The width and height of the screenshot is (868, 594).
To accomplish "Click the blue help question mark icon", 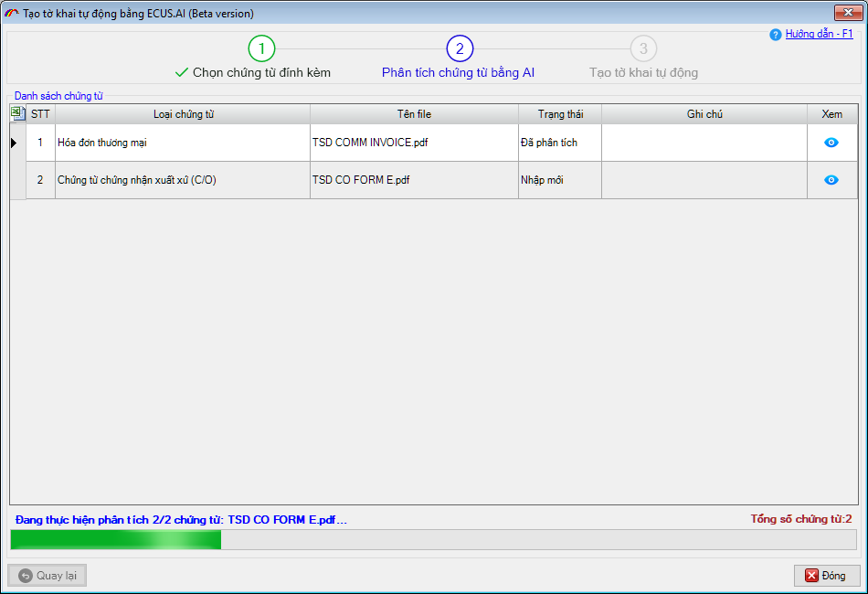I will (x=776, y=35).
